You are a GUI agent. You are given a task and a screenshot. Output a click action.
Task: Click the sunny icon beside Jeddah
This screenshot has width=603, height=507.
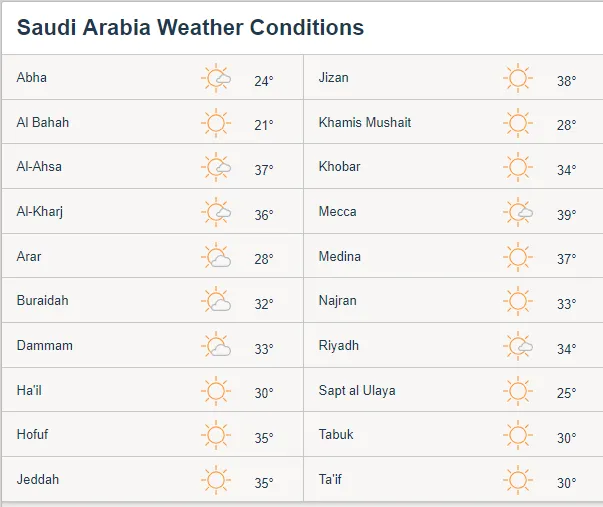pyautogui.click(x=216, y=480)
